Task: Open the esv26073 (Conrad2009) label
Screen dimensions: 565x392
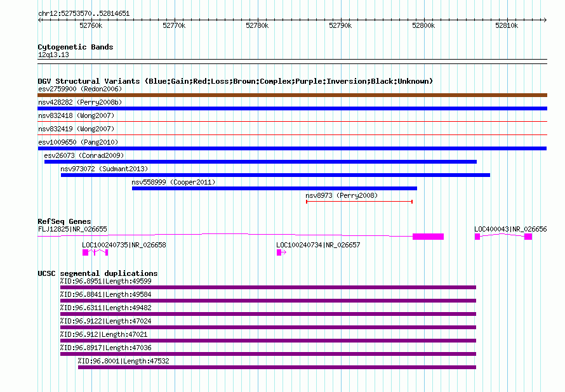Action: click(84, 155)
